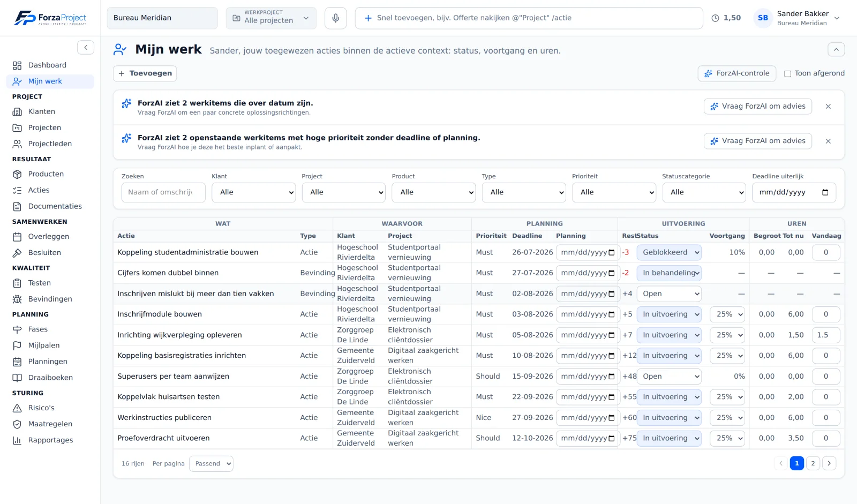The width and height of the screenshot is (857, 504).
Task: Click the Planningen calendar icon
Action: (x=17, y=362)
